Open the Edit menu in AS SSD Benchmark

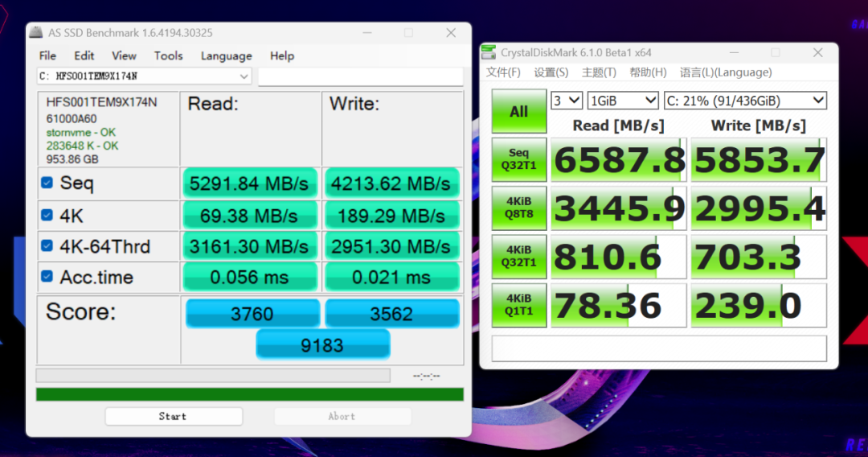(x=84, y=56)
